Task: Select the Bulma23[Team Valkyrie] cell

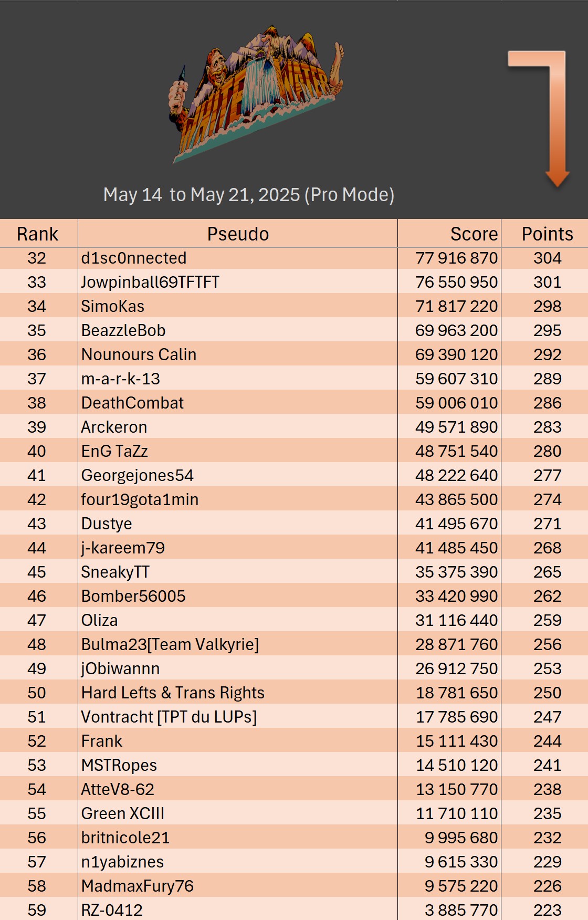Action: [170, 644]
